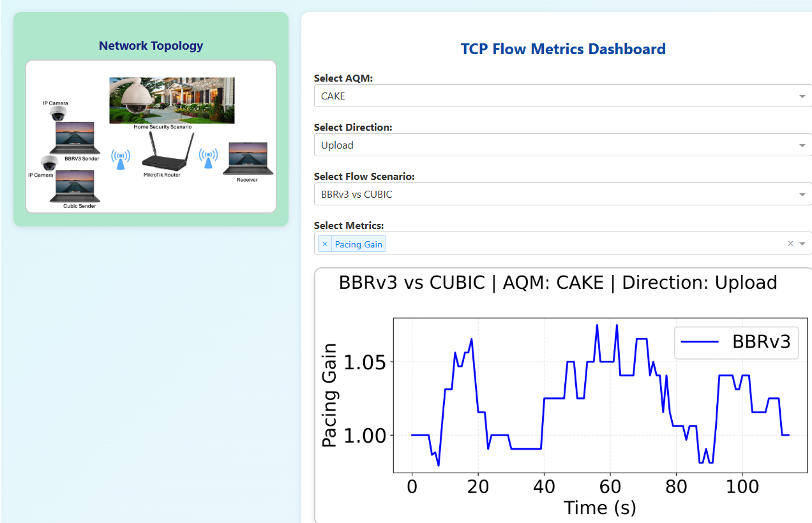
Task: Click wireless signal icon right of the router
Action: click(x=207, y=159)
